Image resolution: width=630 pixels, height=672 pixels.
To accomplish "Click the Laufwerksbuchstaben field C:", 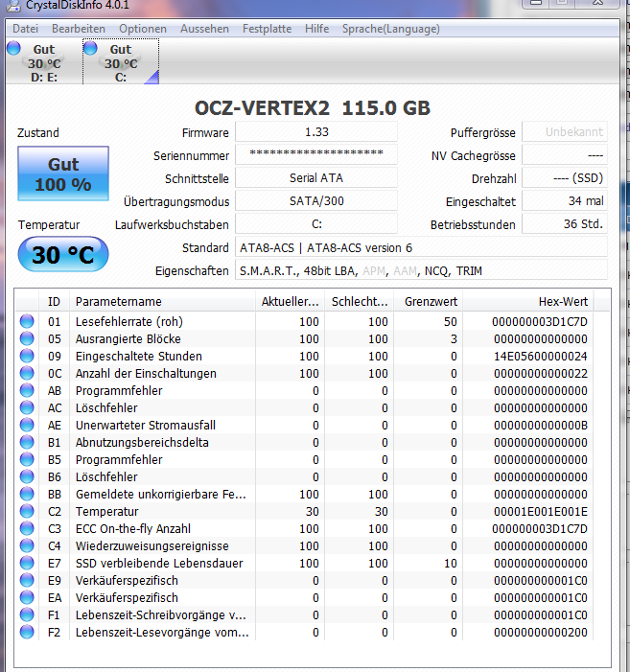I will tap(316, 224).
